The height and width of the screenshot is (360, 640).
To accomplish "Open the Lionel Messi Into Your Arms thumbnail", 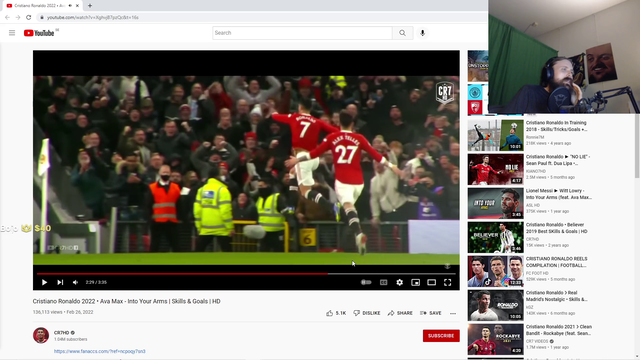I will pyautogui.click(x=496, y=203).
